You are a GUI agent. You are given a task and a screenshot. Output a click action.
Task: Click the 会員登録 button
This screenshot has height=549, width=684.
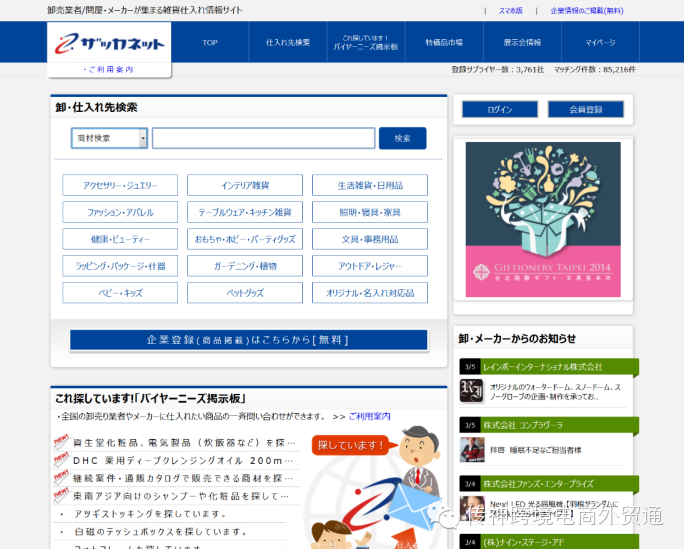point(586,109)
